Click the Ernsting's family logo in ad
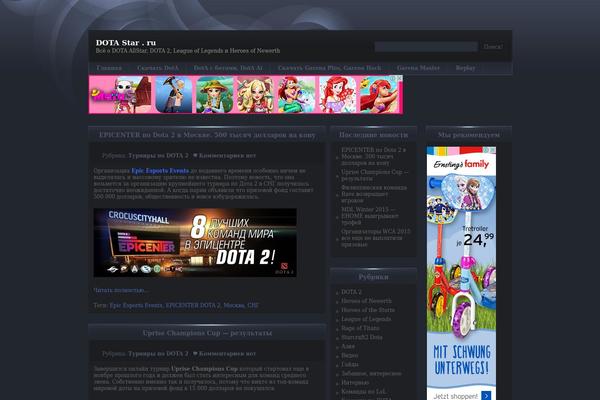 [461, 164]
